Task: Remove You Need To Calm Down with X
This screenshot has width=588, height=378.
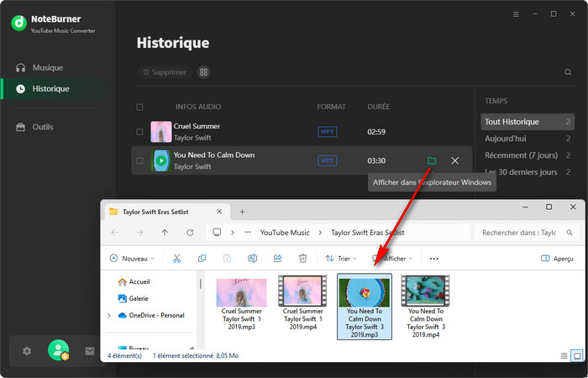Action: 455,161
